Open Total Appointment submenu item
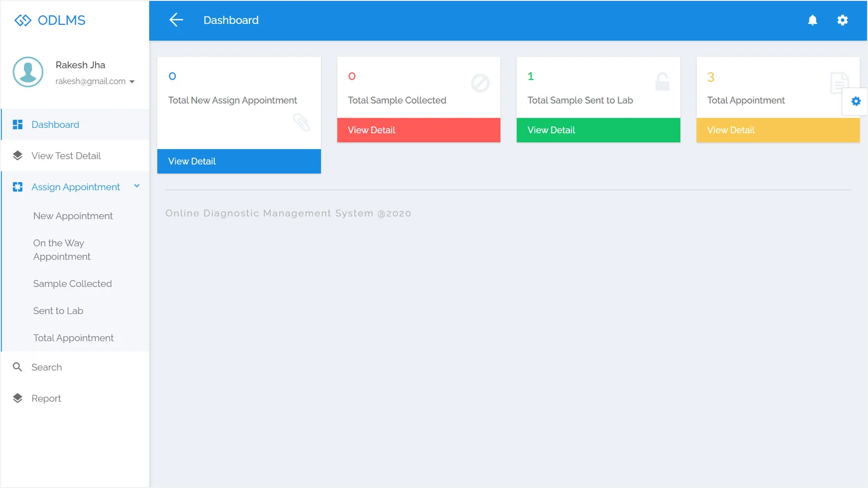The width and height of the screenshot is (868, 488). [x=73, y=338]
